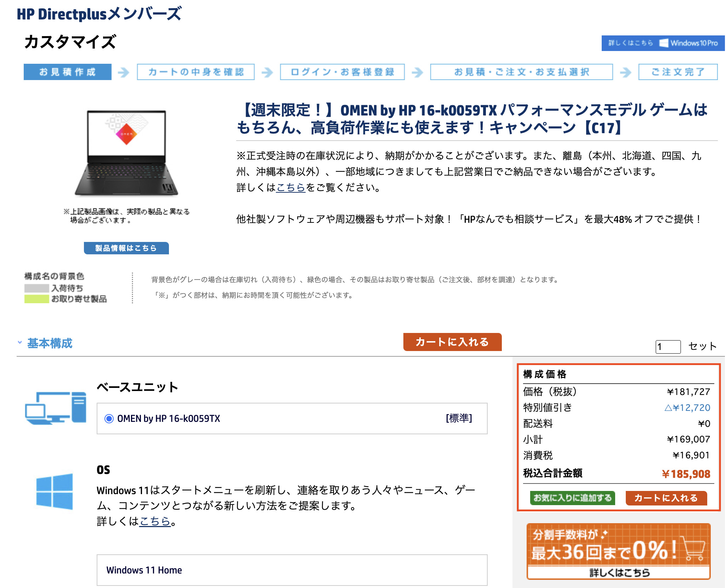Image resolution: width=726 pixels, height=588 pixels.
Task: Open the こちら link about Windows 11
Action: coord(155,521)
